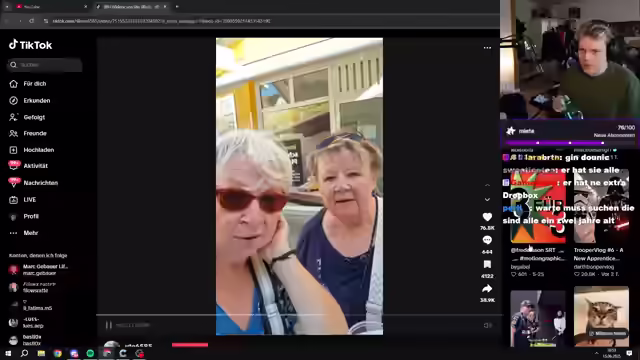
Task: Open the cat video thumbnail
Action: pyautogui.click(x=601, y=317)
